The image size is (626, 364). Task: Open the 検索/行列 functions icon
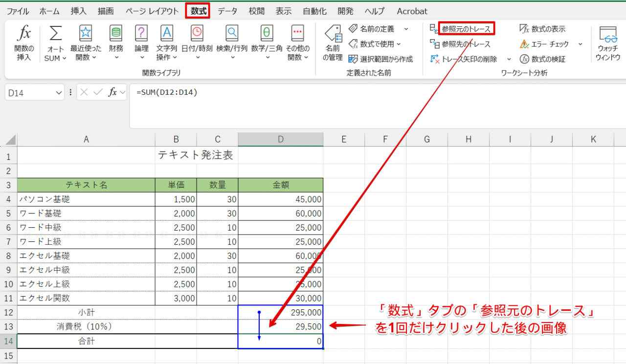click(x=232, y=33)
